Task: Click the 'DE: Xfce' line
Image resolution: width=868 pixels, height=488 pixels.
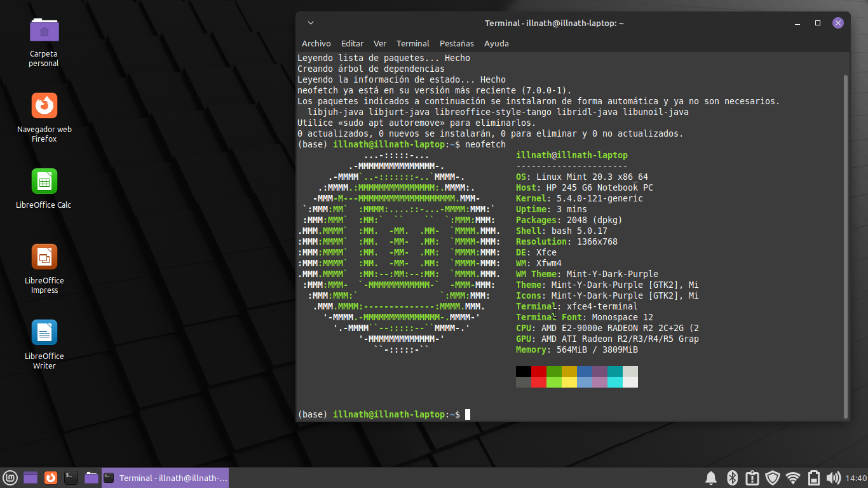Action: [536, 252]
